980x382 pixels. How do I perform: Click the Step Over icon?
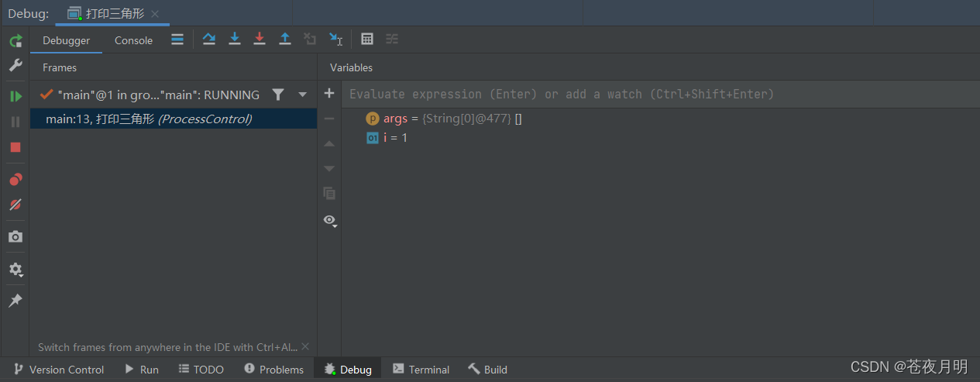(x=208, y=39)
